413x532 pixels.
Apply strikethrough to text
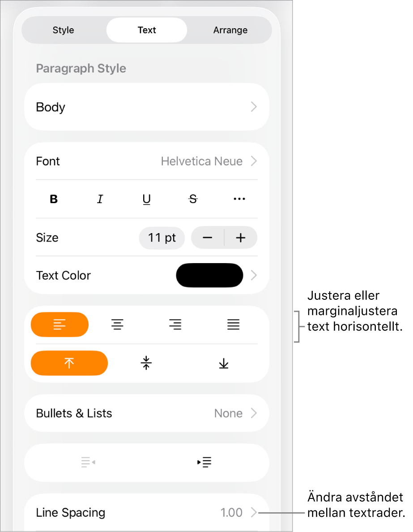click(193, 200)
